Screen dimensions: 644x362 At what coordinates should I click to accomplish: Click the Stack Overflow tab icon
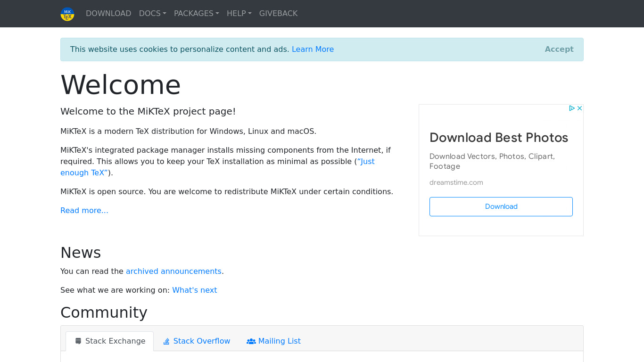(166, 341)
